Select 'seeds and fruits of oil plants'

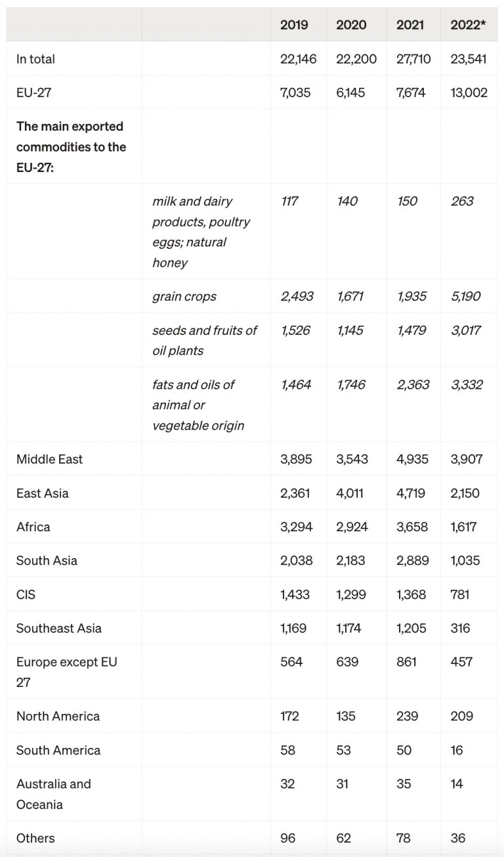(204, 340)
